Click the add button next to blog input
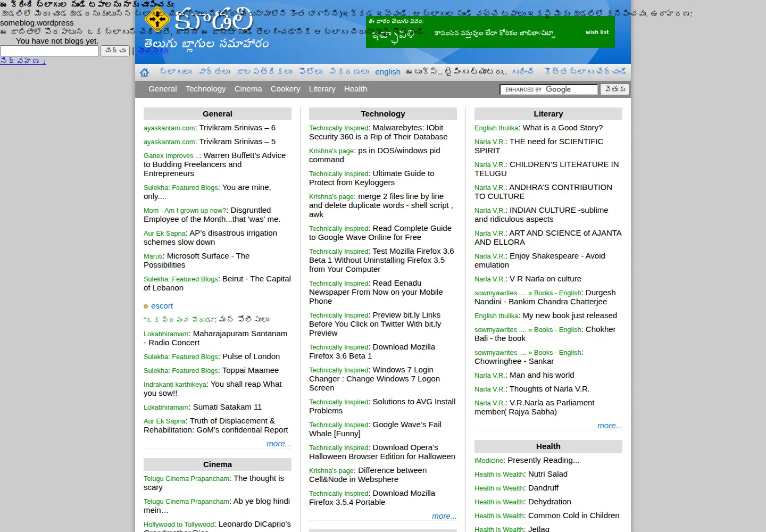 115,51
